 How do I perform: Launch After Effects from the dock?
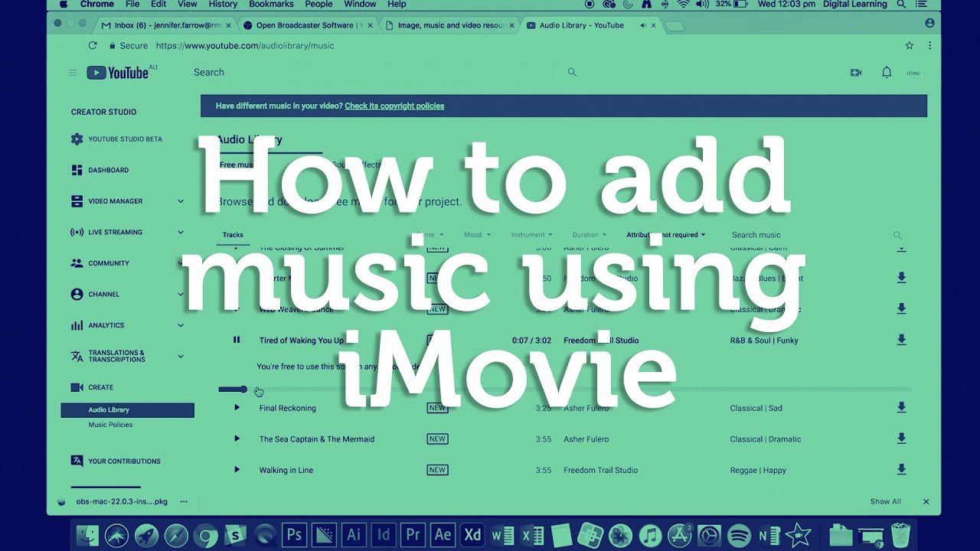pyautogui.click(x=443, y=534)
